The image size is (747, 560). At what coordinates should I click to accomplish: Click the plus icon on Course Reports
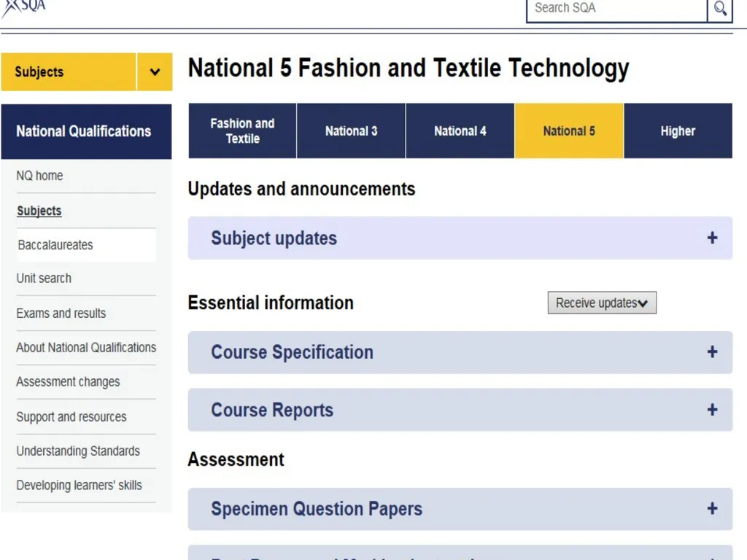click(x=712, y=410)
